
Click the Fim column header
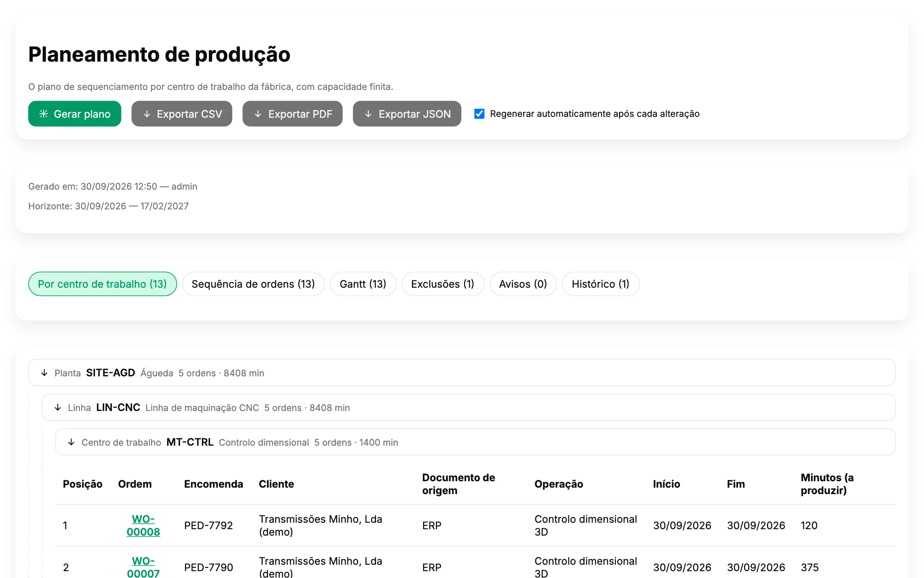736,484
